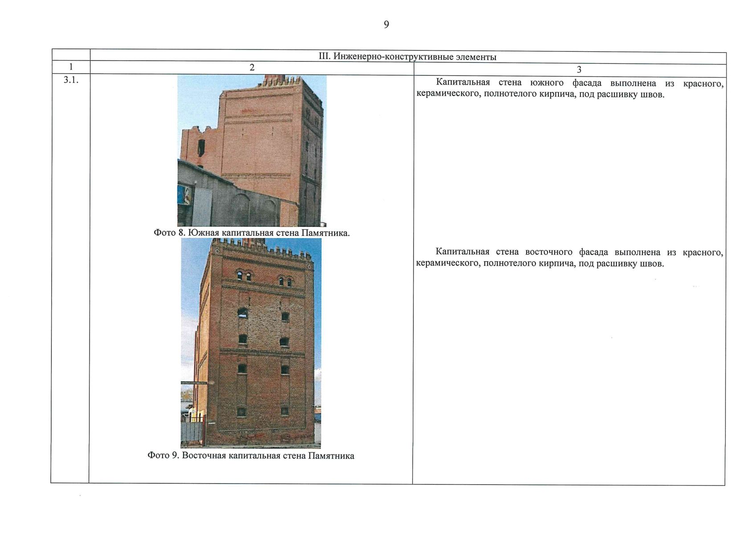The width and height of the screenshot is (756, 535).
Task: Open Photo 9 of the east wall
Action: pos(251,343)
